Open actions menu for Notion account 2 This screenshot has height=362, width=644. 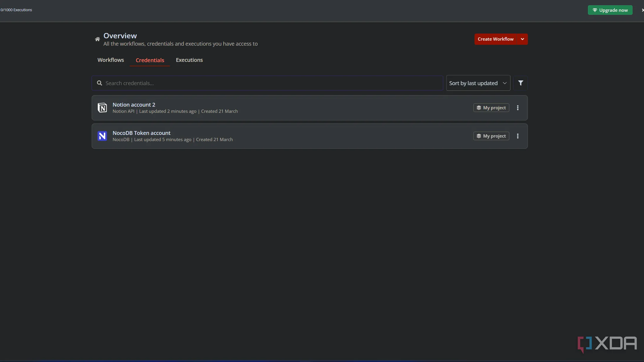518,108
